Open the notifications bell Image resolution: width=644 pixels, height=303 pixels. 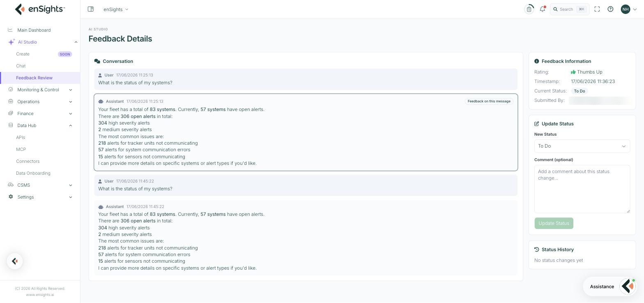[543, 9]
